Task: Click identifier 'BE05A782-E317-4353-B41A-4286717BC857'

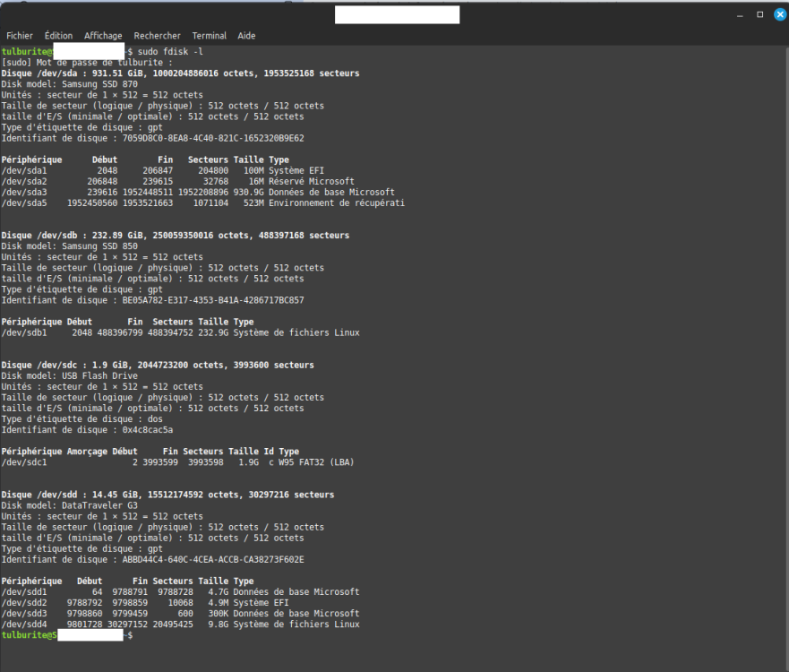Action: 213,300
